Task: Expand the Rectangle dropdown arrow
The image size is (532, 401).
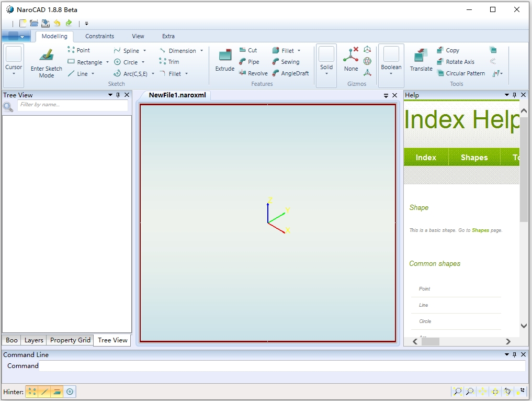Action: click(x=107, y=62)
